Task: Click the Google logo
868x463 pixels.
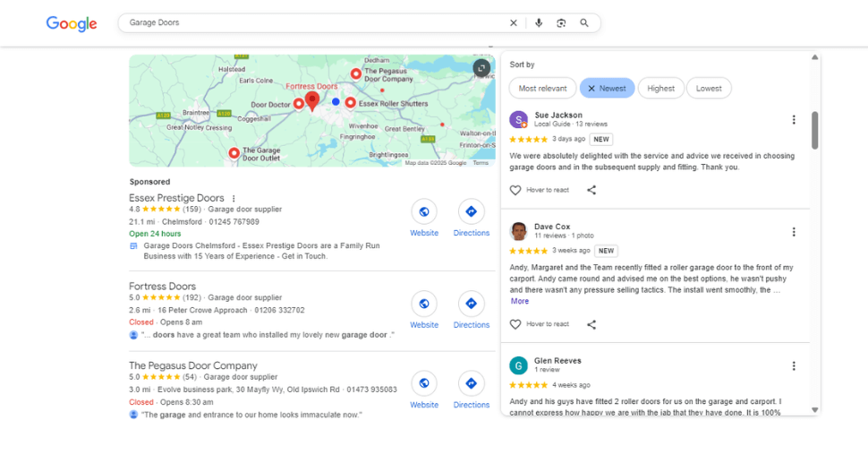Action: [x=72, y=23]
